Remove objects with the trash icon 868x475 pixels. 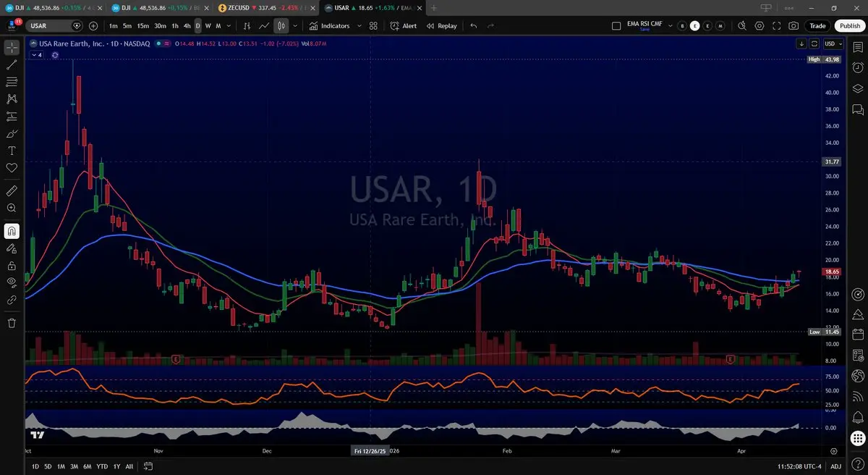12,323
